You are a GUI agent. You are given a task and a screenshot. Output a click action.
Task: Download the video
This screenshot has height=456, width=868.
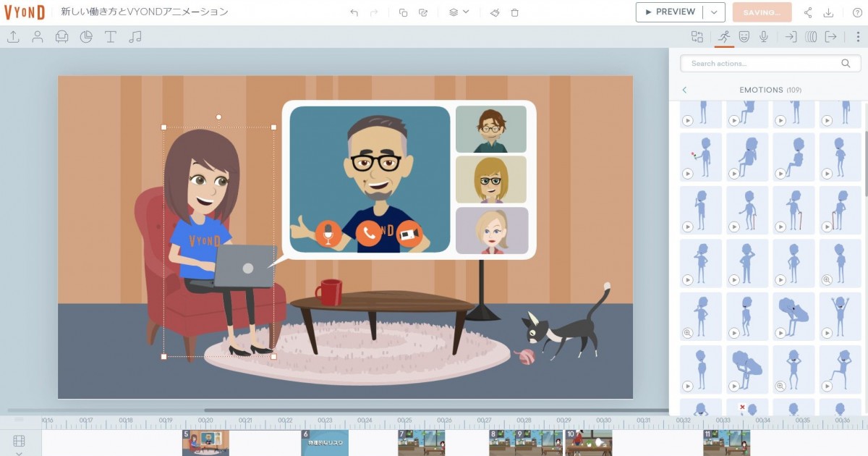(x=829, y=12)
